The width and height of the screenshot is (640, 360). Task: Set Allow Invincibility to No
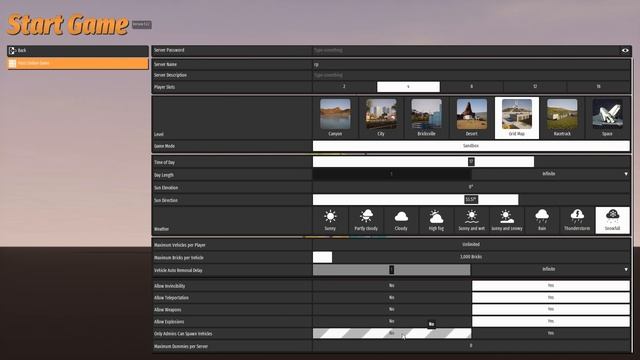point(392,286)
